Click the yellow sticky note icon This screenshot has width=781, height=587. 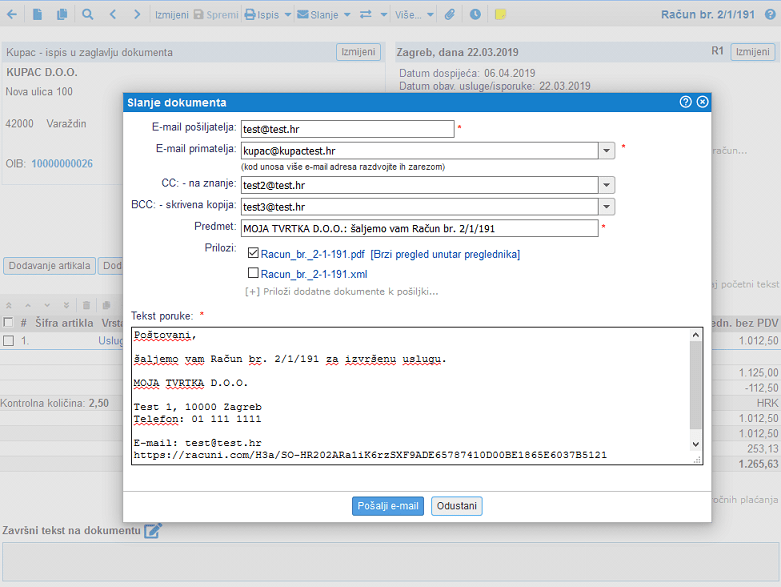point(500,15)
